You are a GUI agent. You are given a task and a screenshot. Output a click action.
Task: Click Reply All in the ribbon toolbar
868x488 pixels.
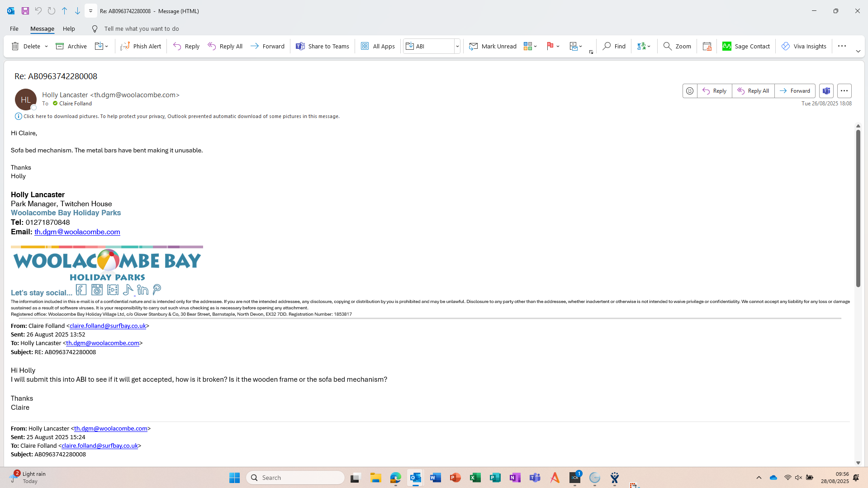click(225, 46)
